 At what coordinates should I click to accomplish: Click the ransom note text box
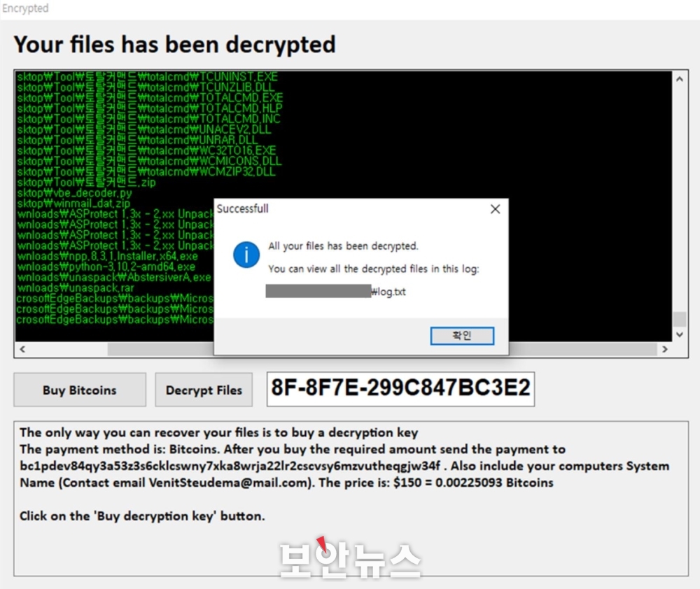coord(351,499)
